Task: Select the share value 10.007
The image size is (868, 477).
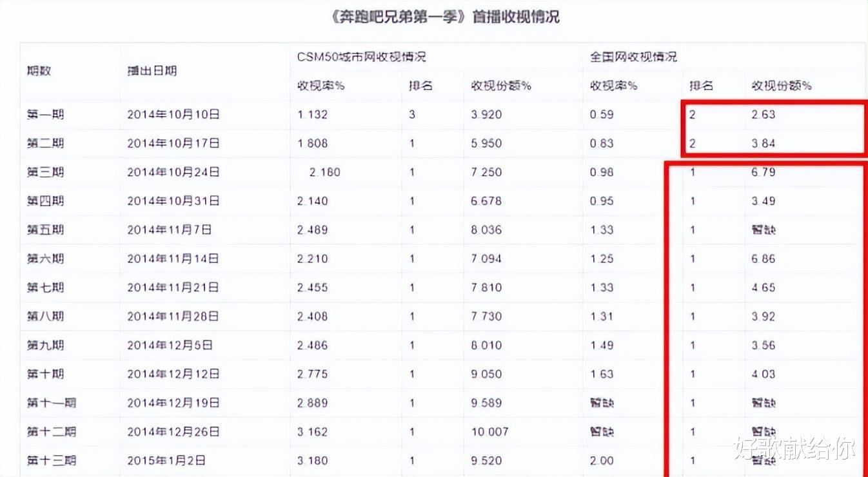Action: click(x=489, y=432)
